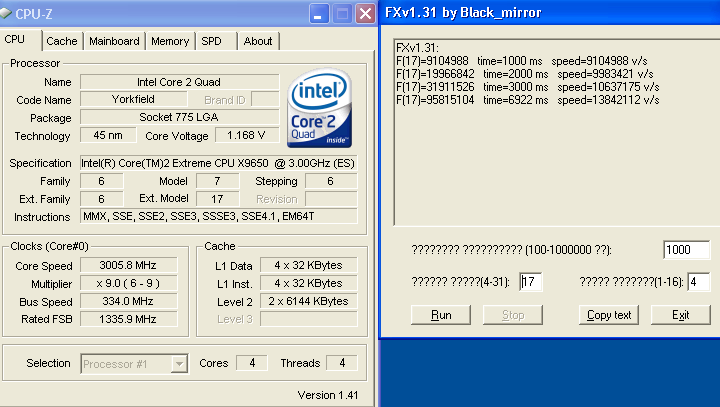Click the Ext. Model value '17'
The height and width of the screenshot is (407, 720).
click(218, 199)
